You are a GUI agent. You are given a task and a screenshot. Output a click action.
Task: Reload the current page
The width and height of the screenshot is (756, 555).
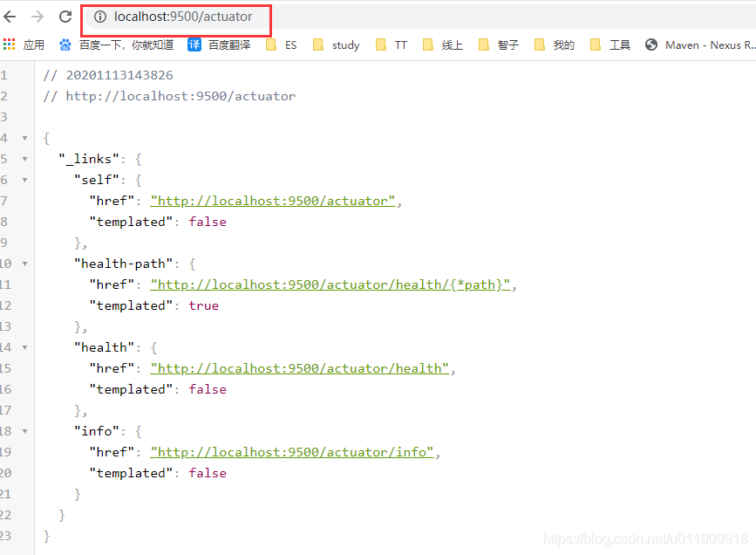[65, 17]
